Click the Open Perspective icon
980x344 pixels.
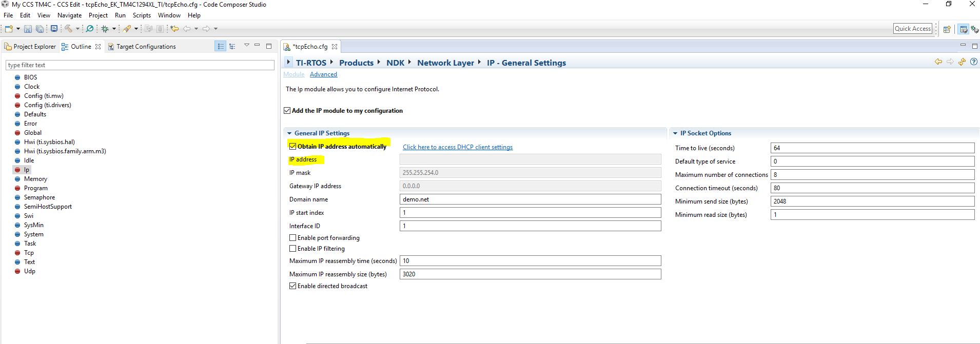(x=947, y=29)
